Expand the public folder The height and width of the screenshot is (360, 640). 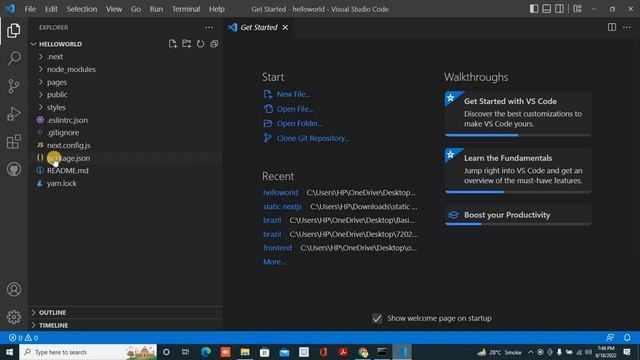tap(57, 94)
